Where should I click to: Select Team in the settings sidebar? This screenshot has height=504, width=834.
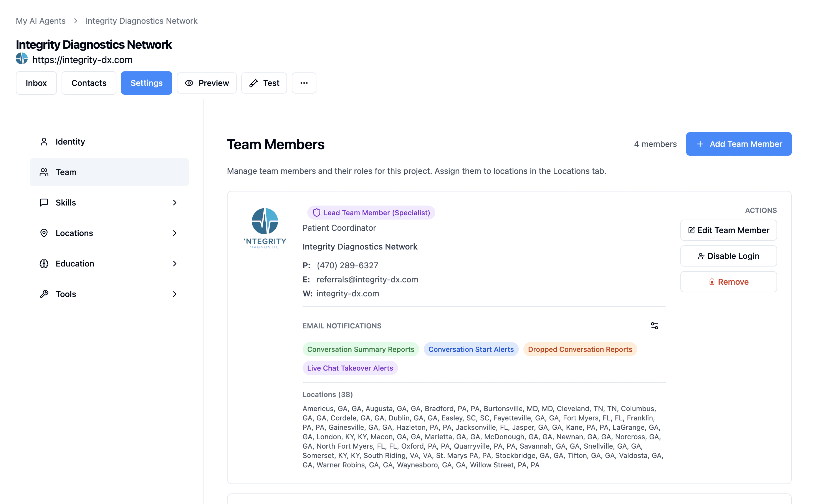point(109,172)
